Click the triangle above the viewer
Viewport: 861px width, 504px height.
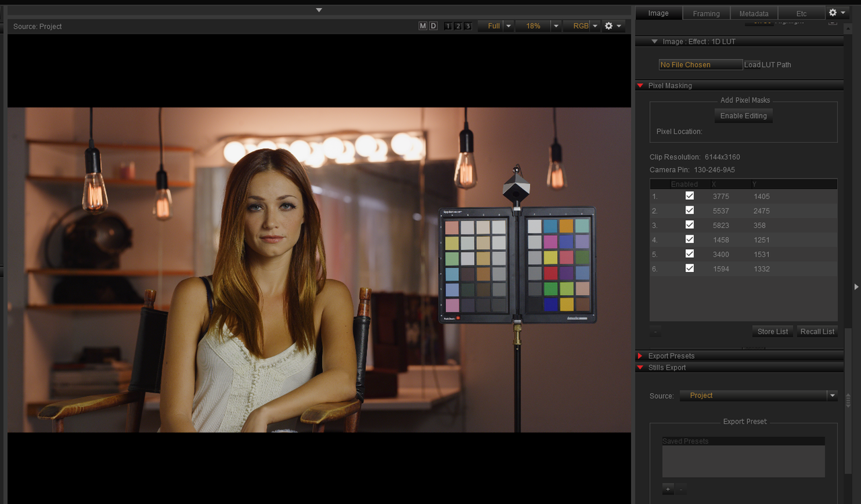click(x=319, y=10)
